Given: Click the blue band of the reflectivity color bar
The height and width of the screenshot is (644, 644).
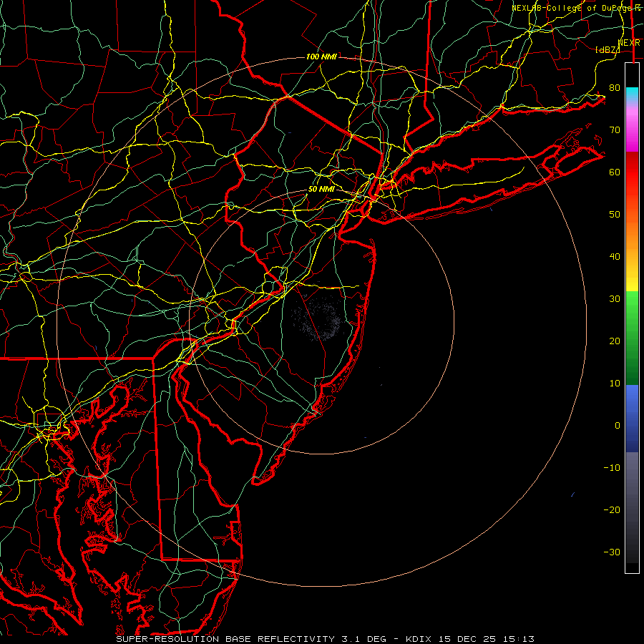Looking at the screenshot, I should [x=632, y=419].
